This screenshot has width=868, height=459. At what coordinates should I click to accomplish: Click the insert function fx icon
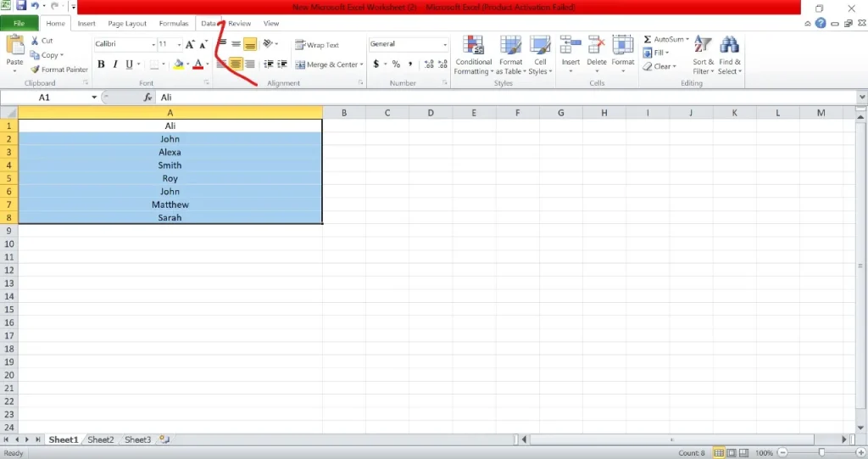147,97
